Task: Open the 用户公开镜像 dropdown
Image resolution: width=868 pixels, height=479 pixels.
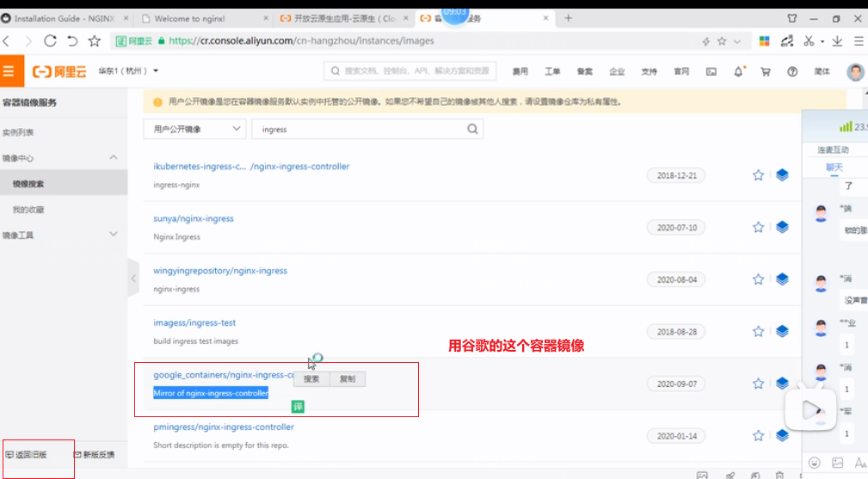Action: 194,129
